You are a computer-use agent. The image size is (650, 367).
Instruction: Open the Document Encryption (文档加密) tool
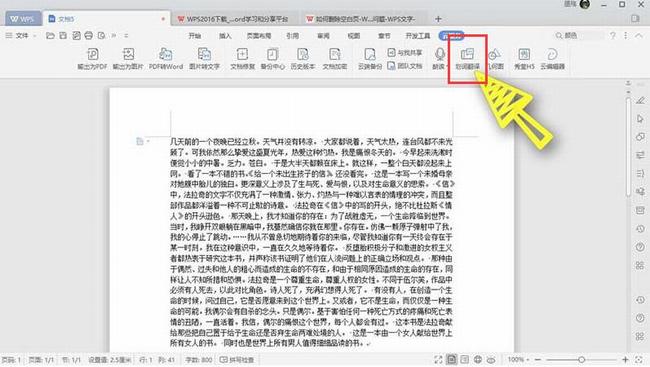(335, 58)
